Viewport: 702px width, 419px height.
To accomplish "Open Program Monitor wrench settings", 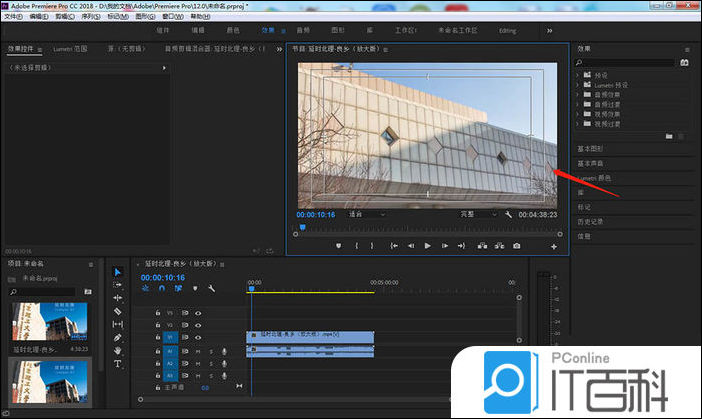I will click(508, 214).
